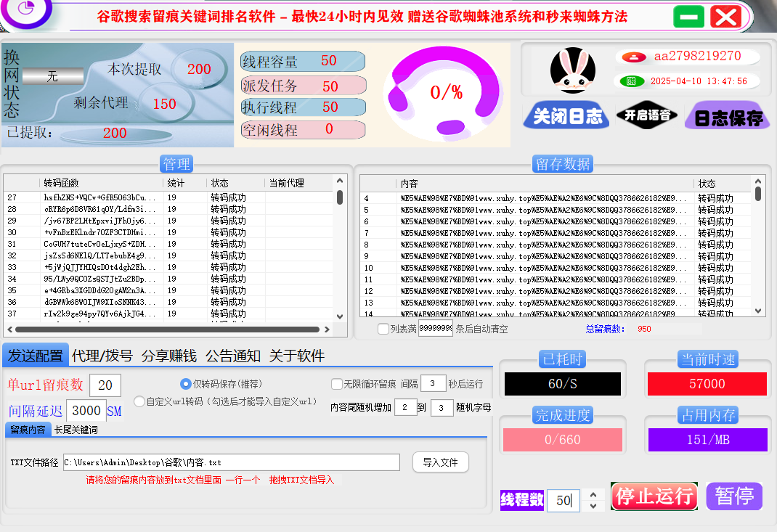The height and width of the screenshot is (532, 777).
Task: Enable the 无限循环留痕 checkbox
Action: [x=338, y=383]
